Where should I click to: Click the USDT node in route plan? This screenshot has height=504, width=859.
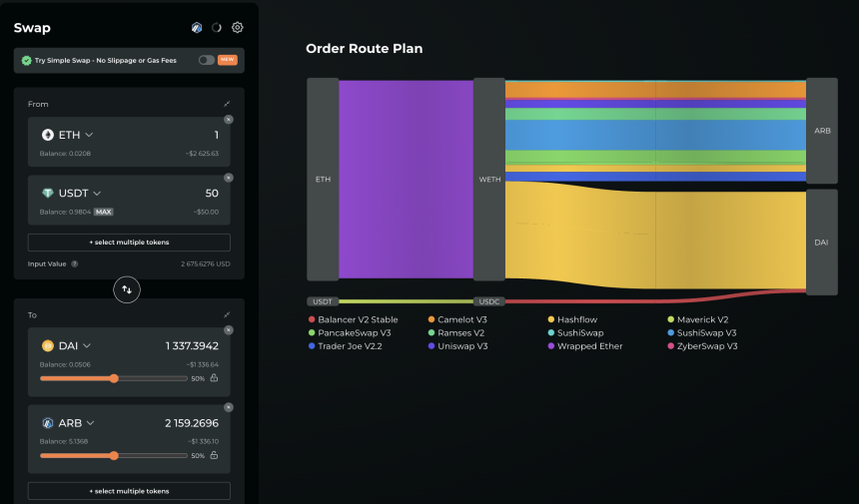pyautogui.click(x=323, y=301)
